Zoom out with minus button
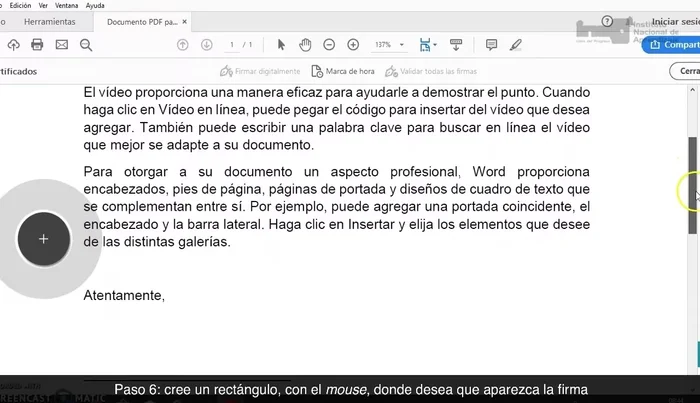 coord(329,45)
